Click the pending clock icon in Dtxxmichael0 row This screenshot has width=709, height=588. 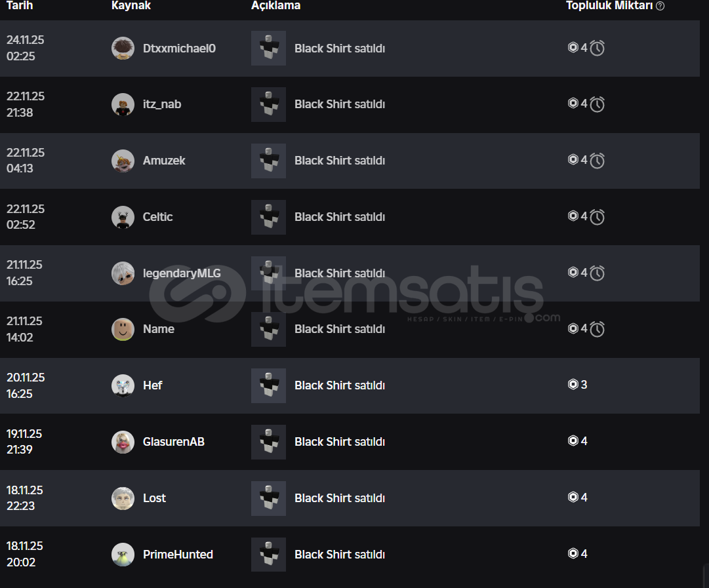(597, 48)
